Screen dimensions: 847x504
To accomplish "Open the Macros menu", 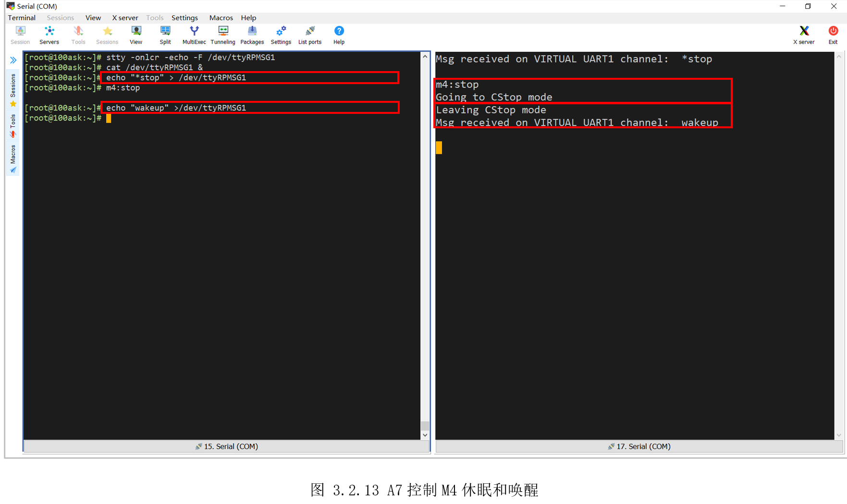I will 221,18.
